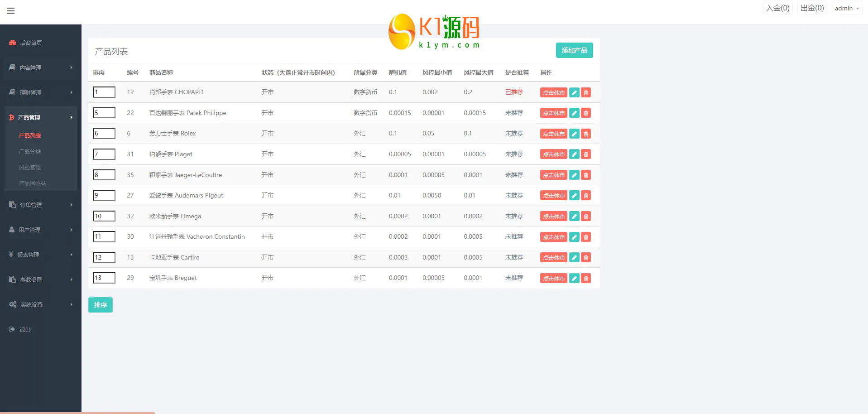Delete the 宝玑手表 Breguet product
Image resolution: width=868 pixels, height=414 pixels.
pos(586,278)
